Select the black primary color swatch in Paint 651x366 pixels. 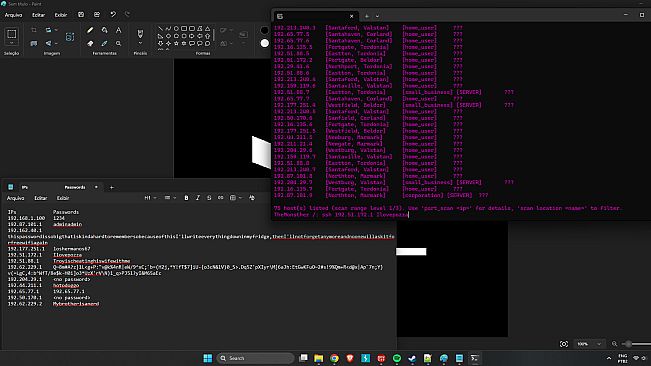pos(264,30)
